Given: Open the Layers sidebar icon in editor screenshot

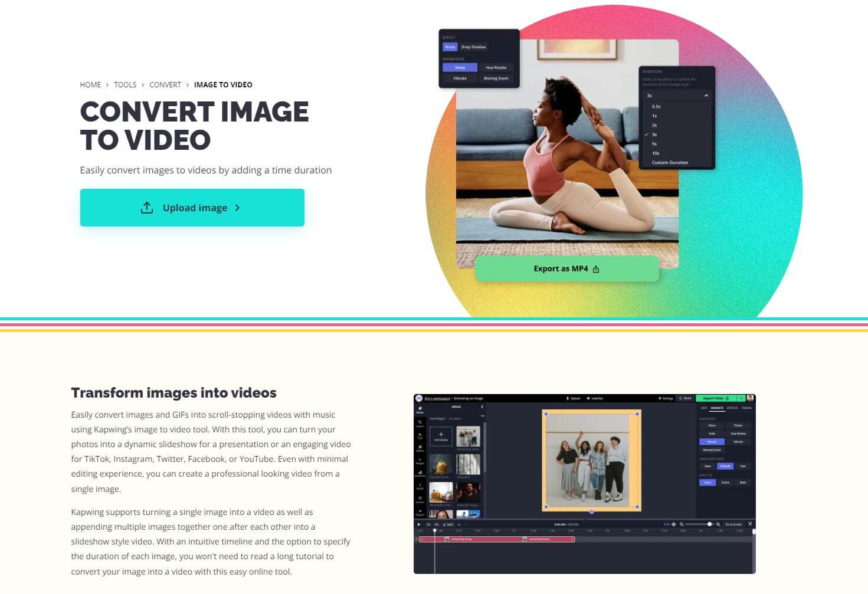Looking at the screenshot, I should (x=420, y=423).
